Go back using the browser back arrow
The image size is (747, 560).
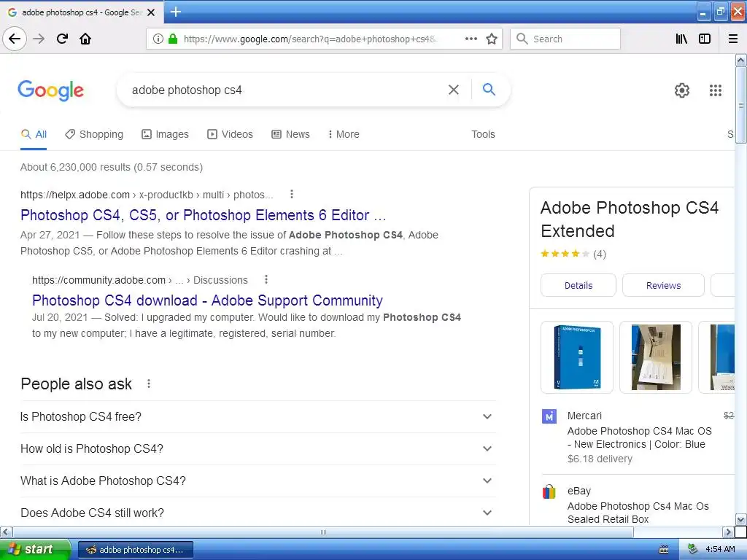tap(15, 39)
